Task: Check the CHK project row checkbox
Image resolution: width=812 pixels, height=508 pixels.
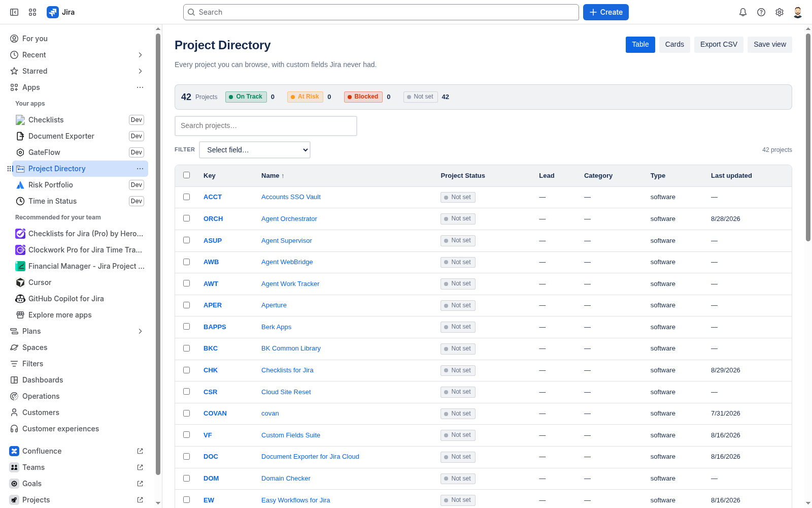Action: (186, 370)
